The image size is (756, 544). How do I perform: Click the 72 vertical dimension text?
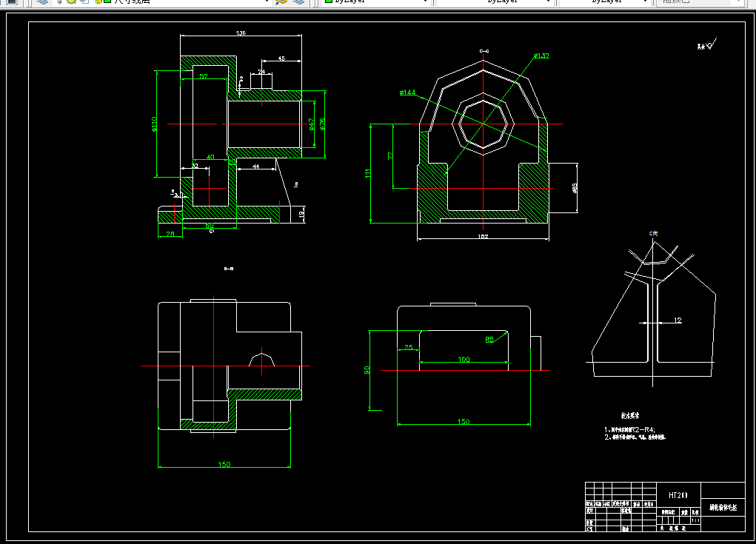[390, 155]
